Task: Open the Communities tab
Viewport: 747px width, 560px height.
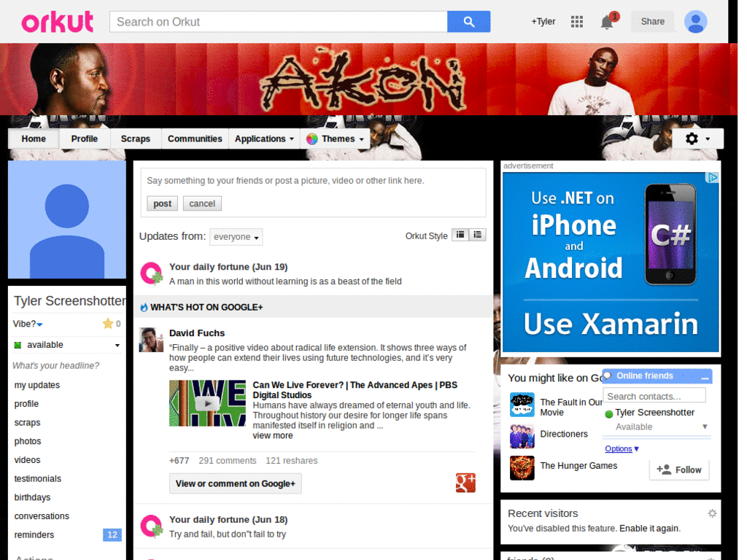Action: 195,139
